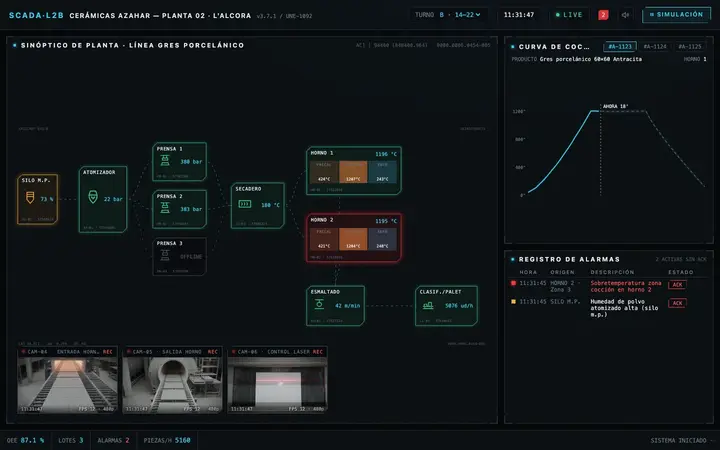Switch to the #A-1124 curve tab
This screenshot has height=450, width=720.
[655, 46]
